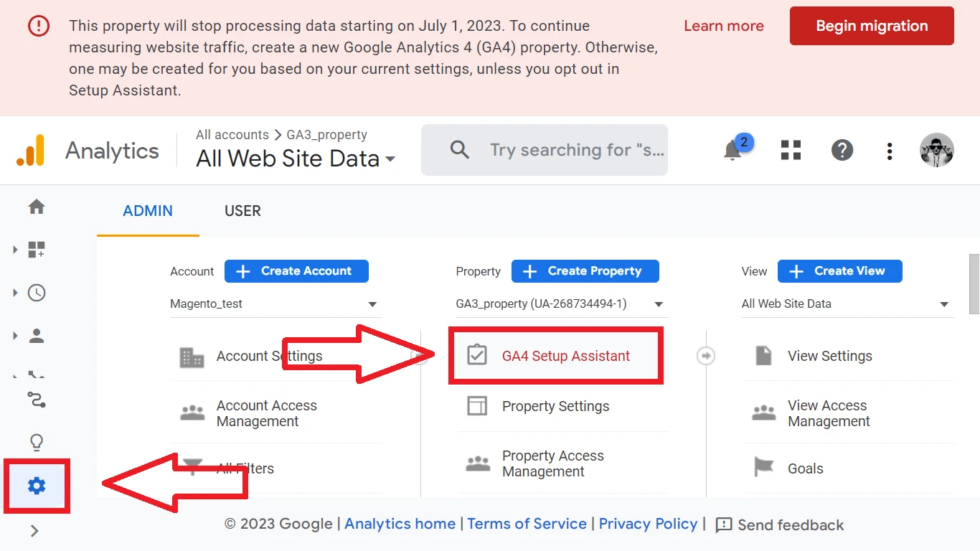
Task: Click the Discover lightbulb icon
Action: 37,442
